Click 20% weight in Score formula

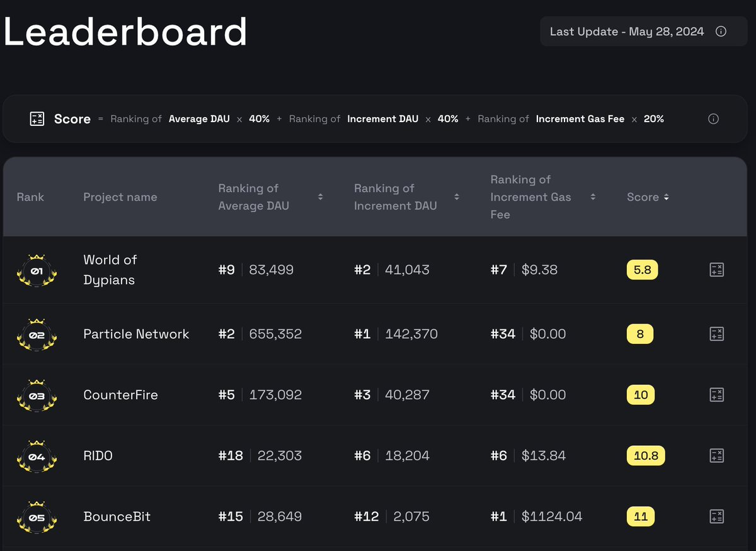pos(654,118)
